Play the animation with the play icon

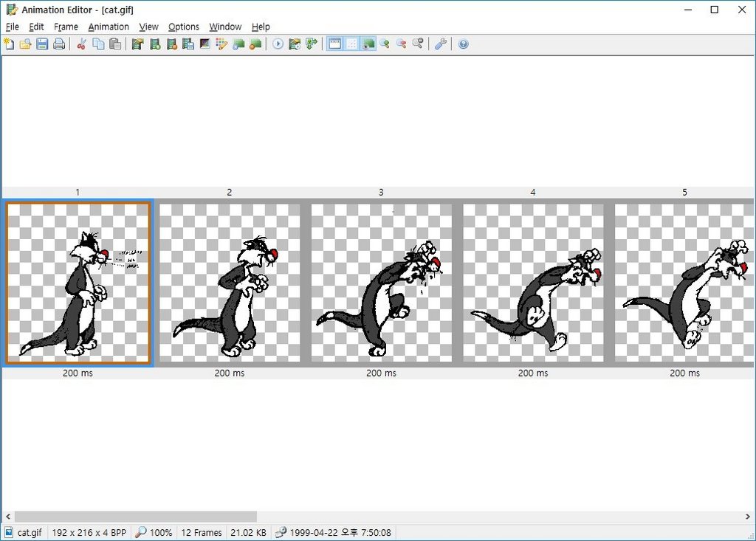pyautogui.click(x=278, y=44)
